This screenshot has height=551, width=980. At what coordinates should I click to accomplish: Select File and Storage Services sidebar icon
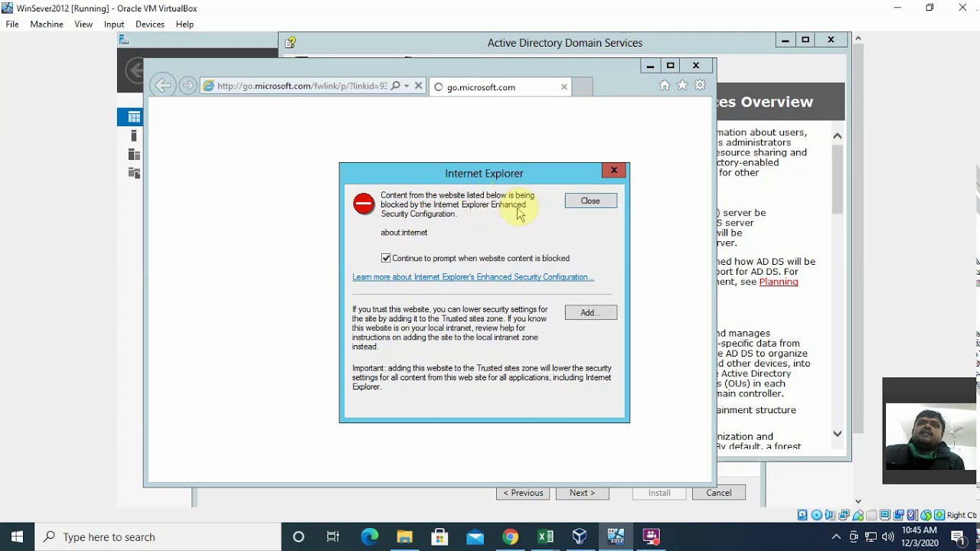(x=134, y=172)
